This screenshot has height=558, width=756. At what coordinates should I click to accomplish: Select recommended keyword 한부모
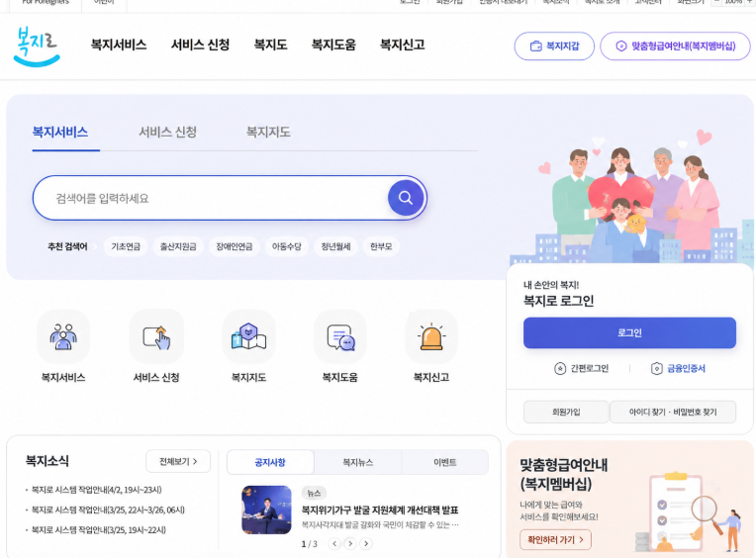(x=381, y=246)
